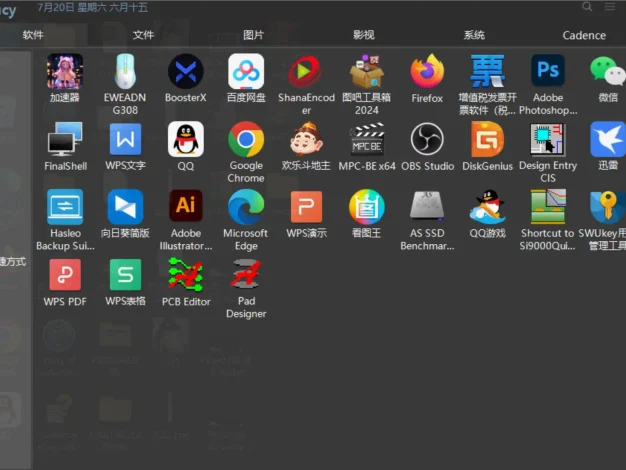The height and width of the screenshot is (470, 626).
Task: Launch 欢乐斗地主 game
Action: click(306, 139)
